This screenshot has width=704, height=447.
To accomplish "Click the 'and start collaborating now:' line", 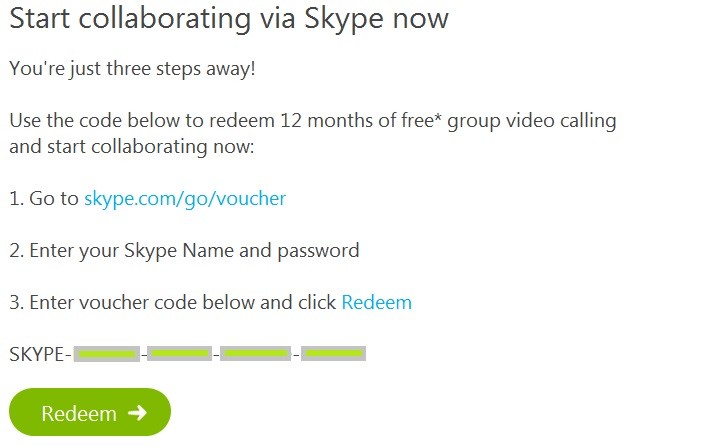I will (132, 147).
